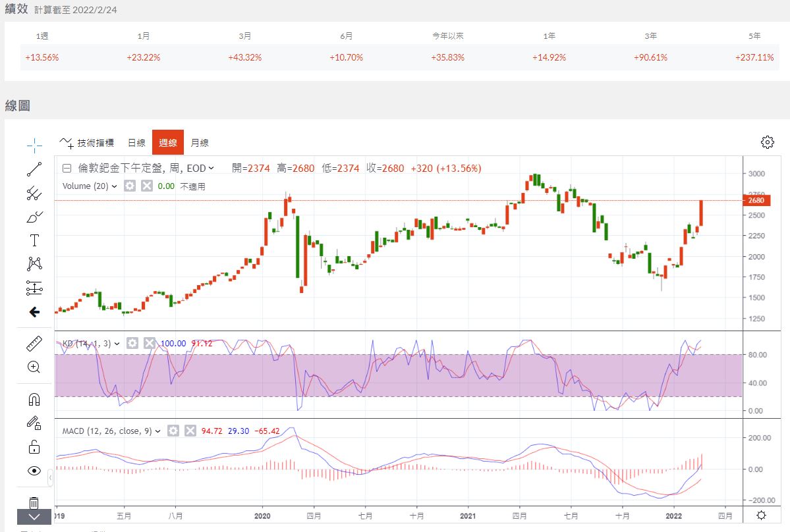Select the text annotation tool

pyautogui.click(x=34, y=240)
